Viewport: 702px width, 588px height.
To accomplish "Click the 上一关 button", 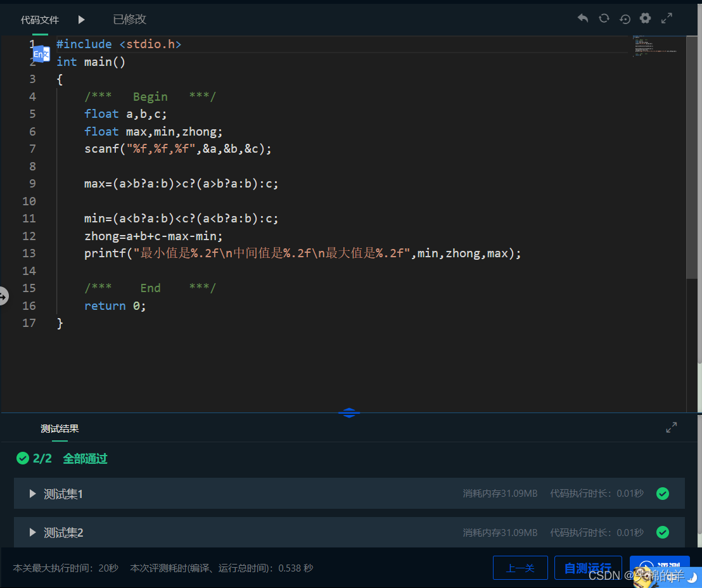I will pos(520,568).
